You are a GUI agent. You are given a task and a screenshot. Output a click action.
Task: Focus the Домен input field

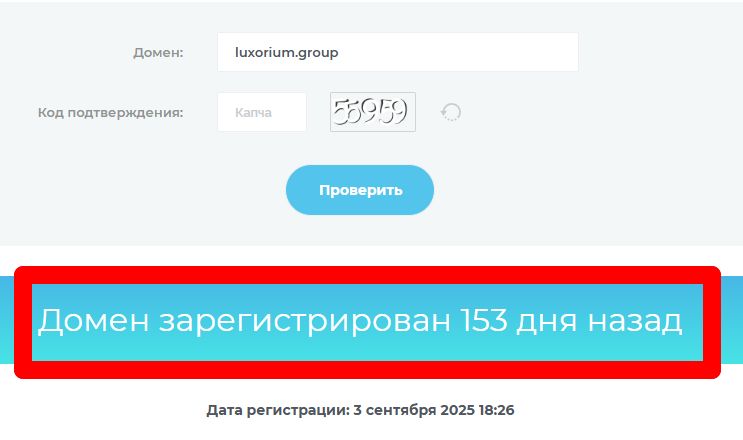[398, 52]
